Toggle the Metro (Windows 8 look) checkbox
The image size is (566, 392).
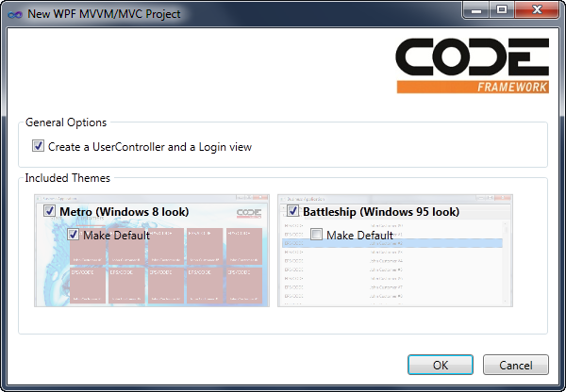click(49, 212)
